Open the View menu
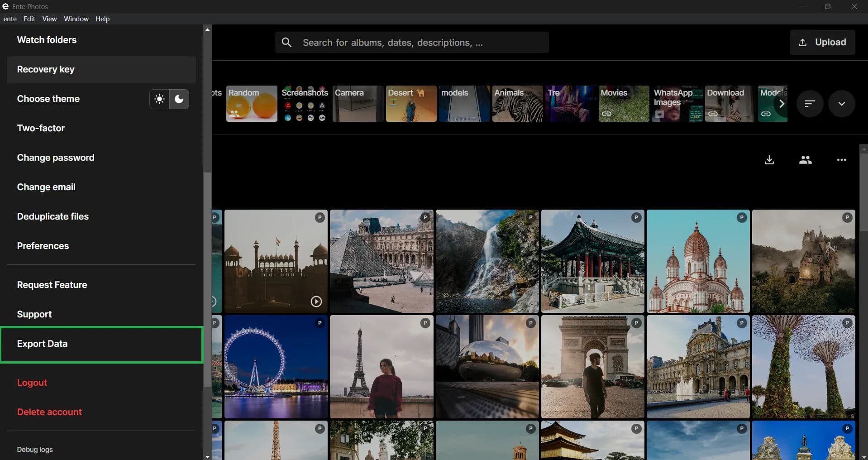The height and width of the screenshot is (460, 868). 49,19
